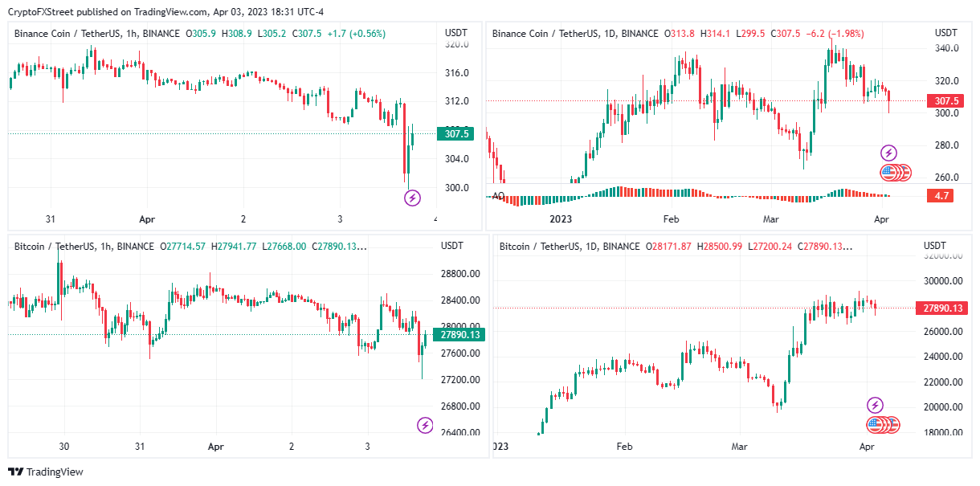Image resolution: width=980 pixels, height=486 pixels.
Task: Click the lightning event icon on Bitcoin 1h chart
Action: [424, 425]
